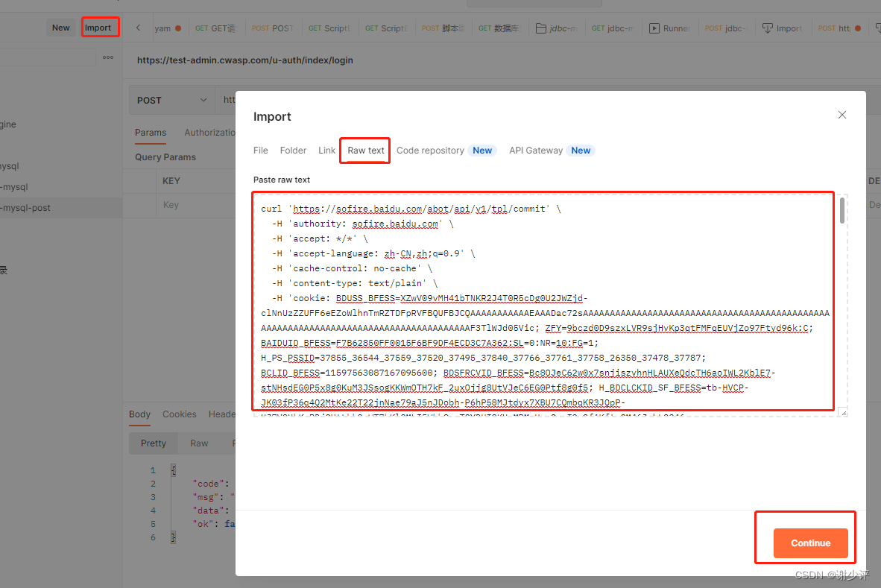Open the POST jdbc- request tab

pyautogui.click(x=726, y=28)
